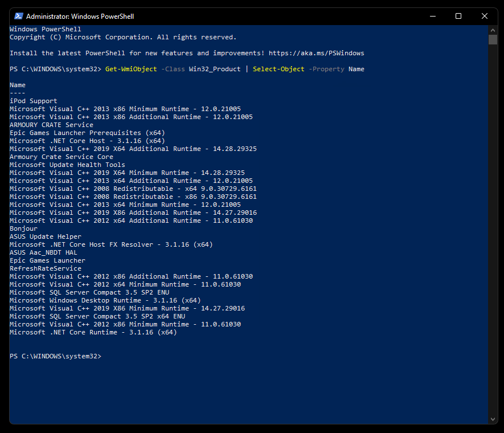Click the Select-Object cmdlet text
Screen dimensions: 504x433
(x=278, y=69)
